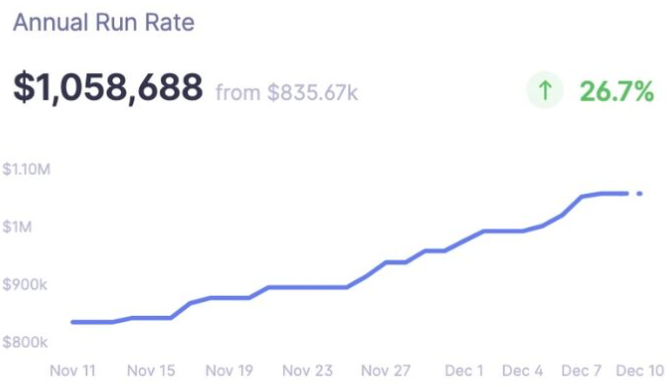Screen dimensions: 672x386
Task: Click the Dec 4 x-axis label
Action: (522, 371)
